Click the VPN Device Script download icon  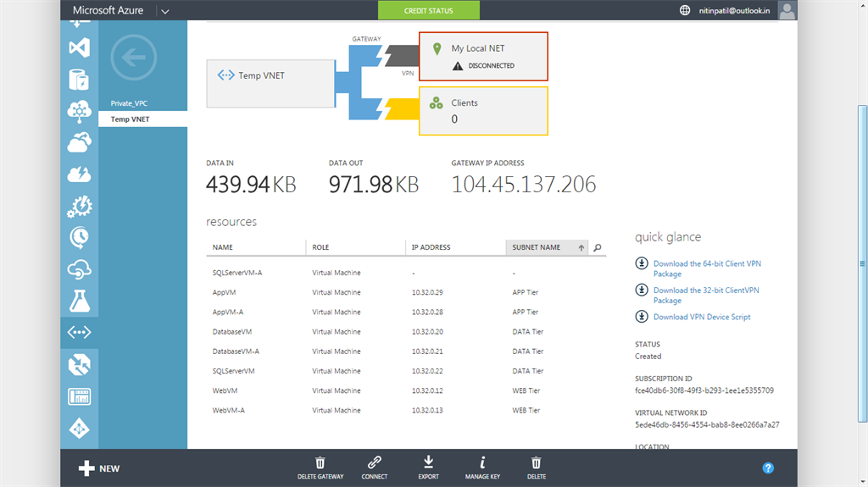[x=642, y=317]
